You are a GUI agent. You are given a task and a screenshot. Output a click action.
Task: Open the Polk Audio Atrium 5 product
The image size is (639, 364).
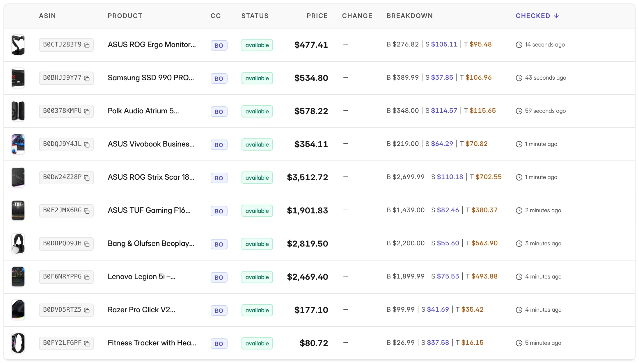coord(143,111)
